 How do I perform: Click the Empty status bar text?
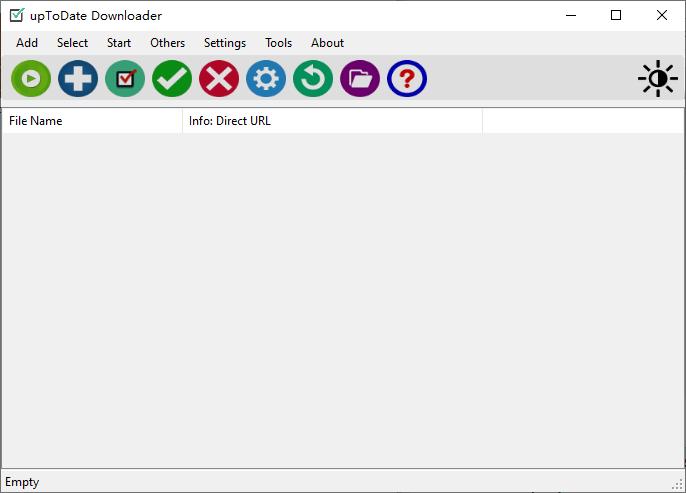tap(22, 482)
